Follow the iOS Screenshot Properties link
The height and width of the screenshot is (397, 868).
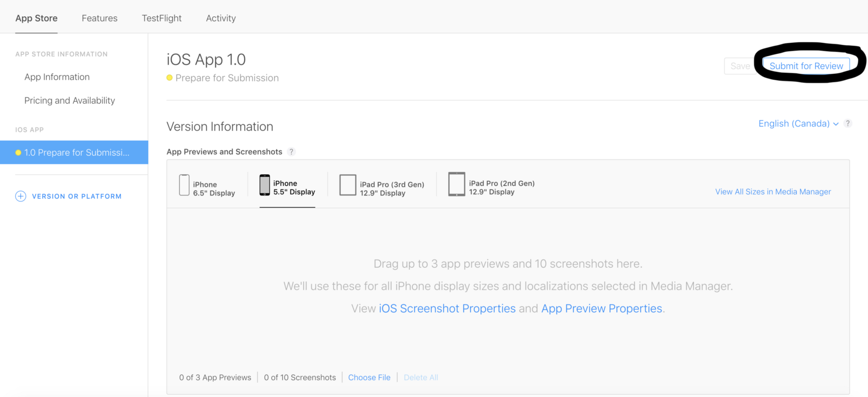447,308
